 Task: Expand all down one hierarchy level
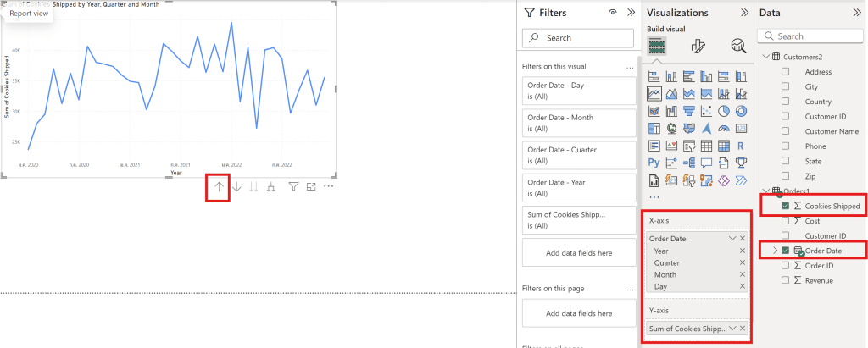click(270, 186)
